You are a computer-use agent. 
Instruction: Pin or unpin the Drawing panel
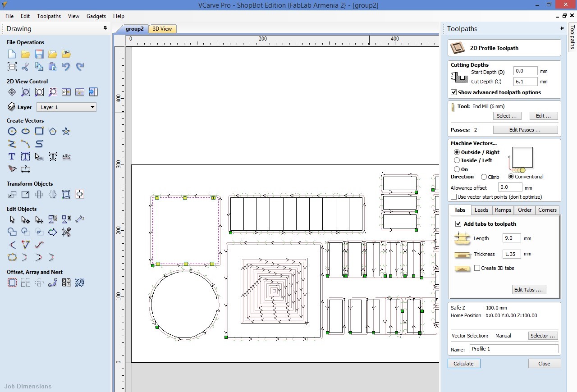[x=105, y=28]
